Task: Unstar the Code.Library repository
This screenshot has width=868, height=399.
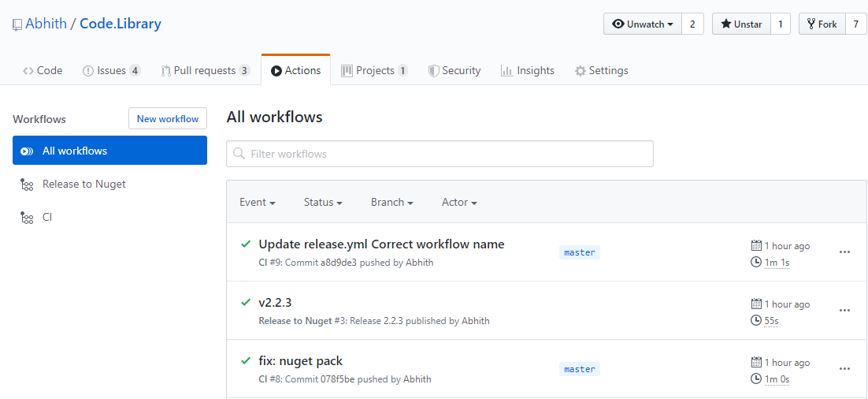Action: [741, 24]
